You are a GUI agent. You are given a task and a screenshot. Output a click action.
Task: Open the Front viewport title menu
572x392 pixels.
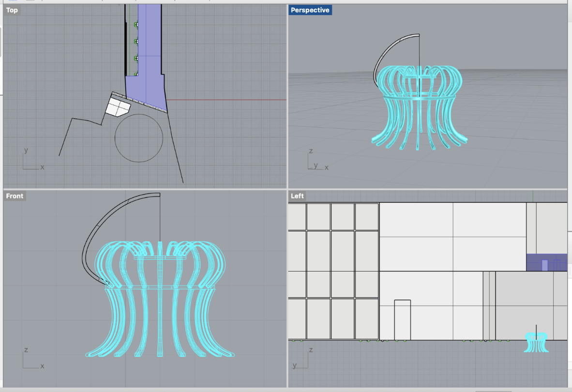tap(15, 196)
